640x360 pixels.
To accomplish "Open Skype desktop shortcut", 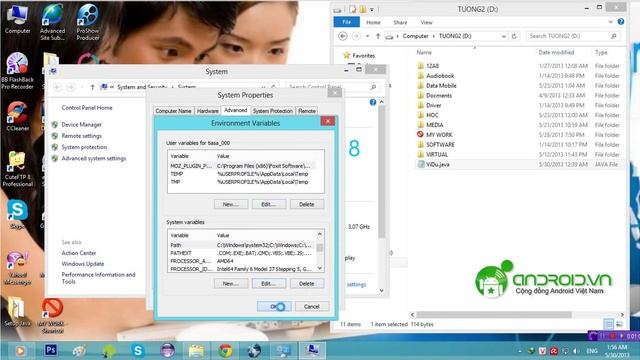I will pyautogui.click(x=17, y=214).
